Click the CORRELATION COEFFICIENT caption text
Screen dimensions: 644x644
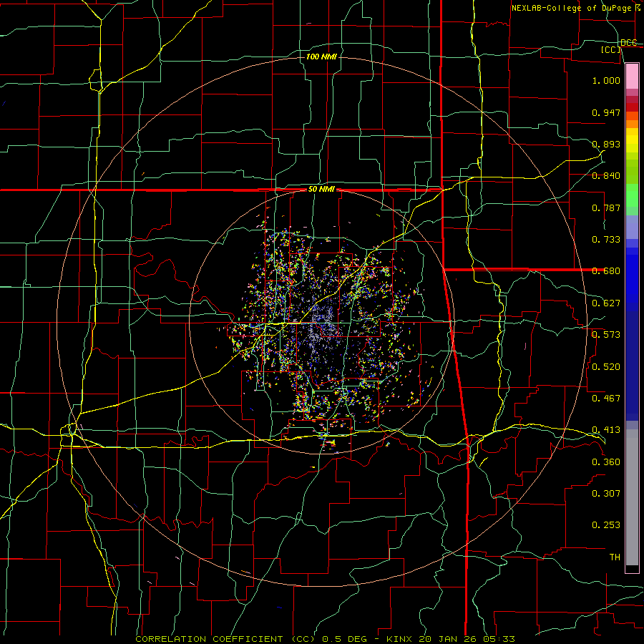click(209, 639)
